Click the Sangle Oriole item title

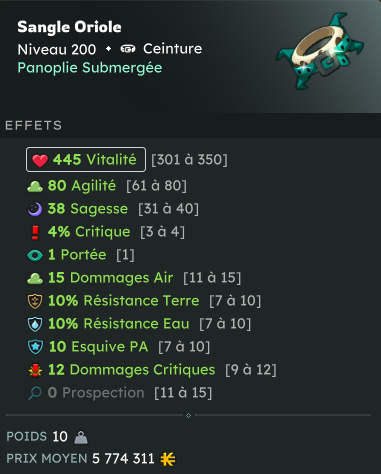(69, 27)
